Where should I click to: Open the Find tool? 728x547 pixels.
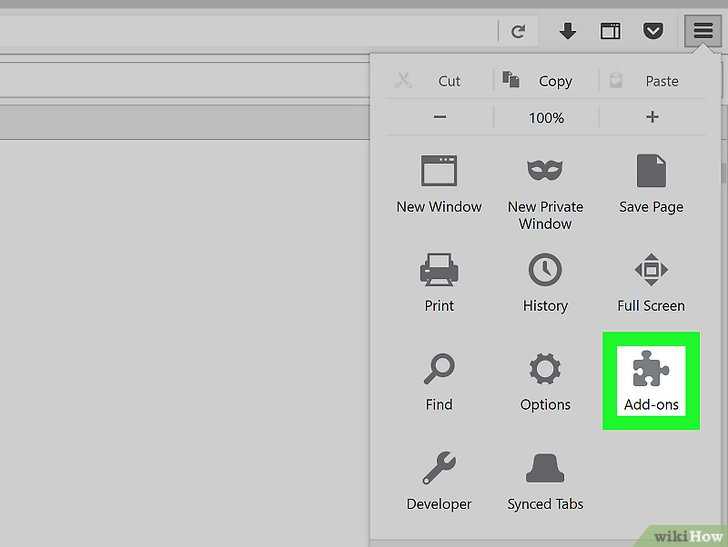click(439, 382)
